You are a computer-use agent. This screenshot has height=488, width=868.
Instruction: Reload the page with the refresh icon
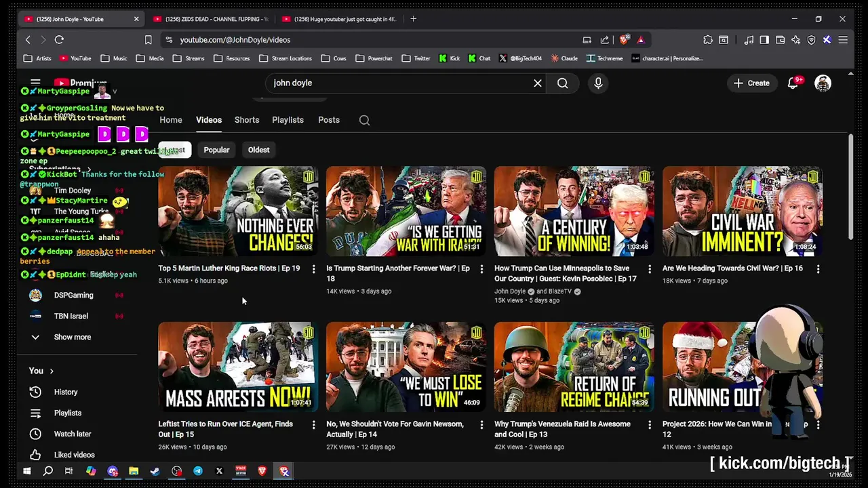point(59,40)
